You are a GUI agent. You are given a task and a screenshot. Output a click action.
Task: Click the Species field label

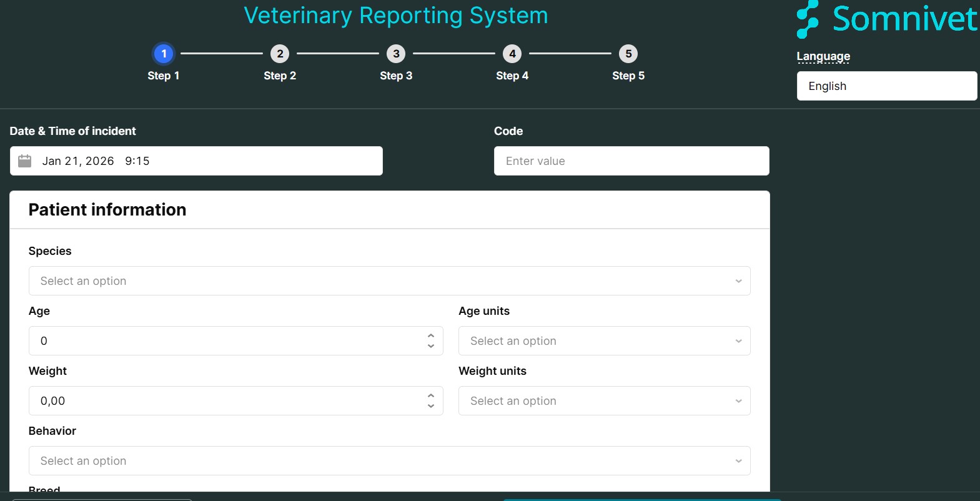[50, 251]
